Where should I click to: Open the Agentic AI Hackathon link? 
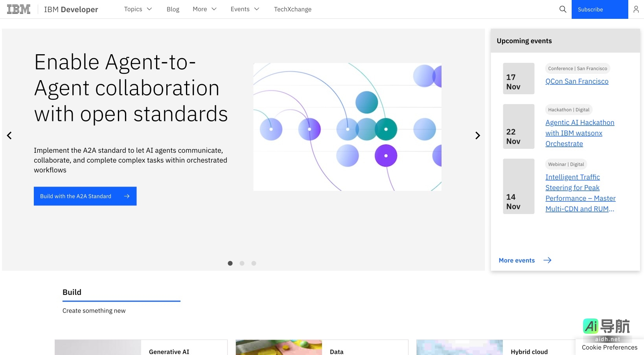(x=580, y=133)
